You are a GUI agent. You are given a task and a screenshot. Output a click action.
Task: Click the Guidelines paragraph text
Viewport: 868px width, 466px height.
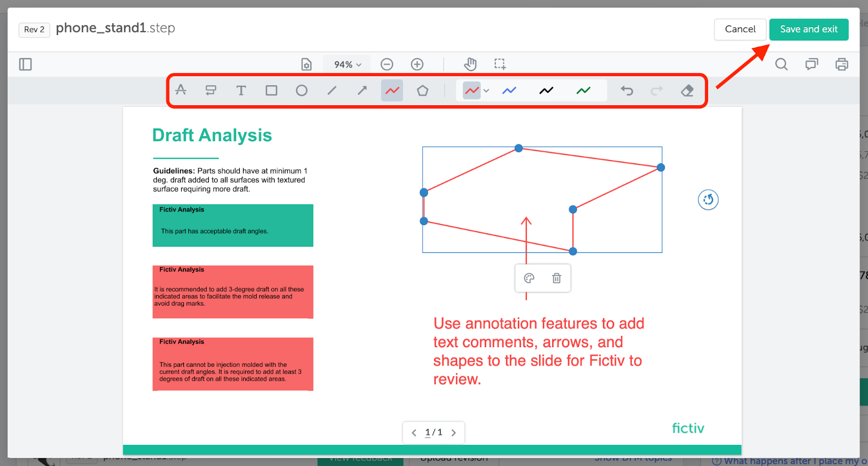coord(231,180)
